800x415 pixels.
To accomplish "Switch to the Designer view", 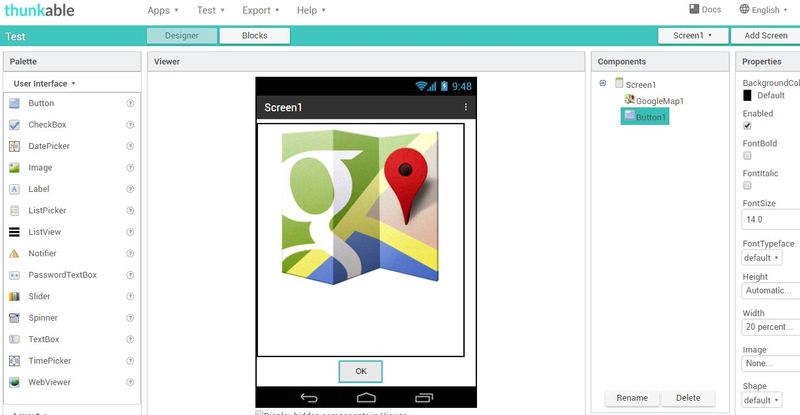I will (182, 36).
